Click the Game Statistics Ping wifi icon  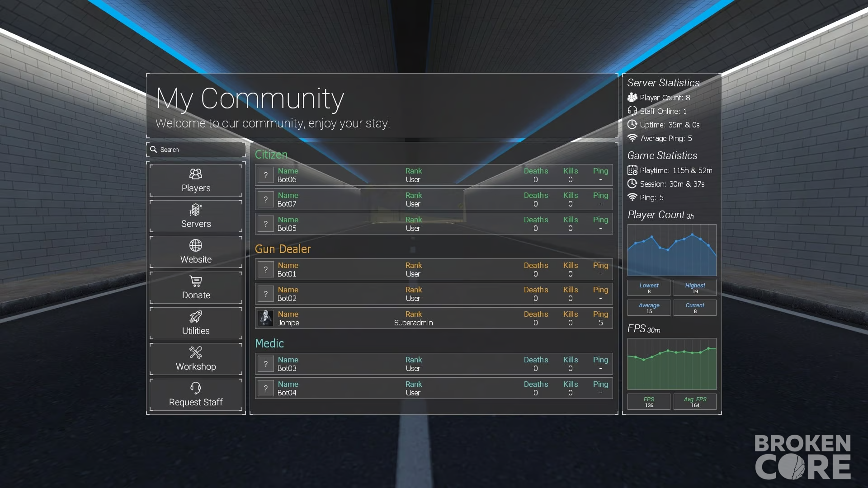632,197
